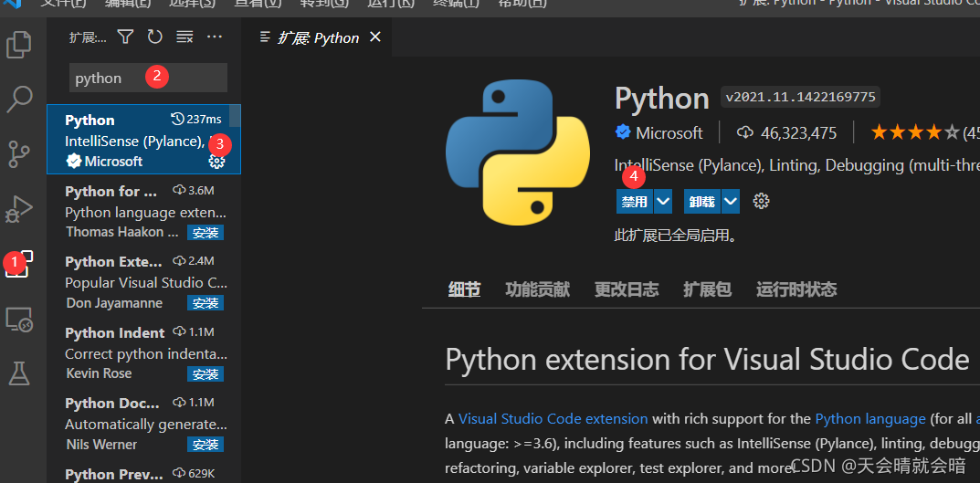Image resolution: width=980 pixels, height=483 pixels.
Task: Open the Explorer view in activity bar
Action: tap(19, 45)
